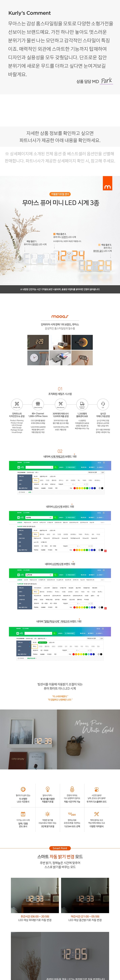Screen dimensions: 120x980
Task: Click the 'Smart Point' orange badge
Action: point(60,848)
